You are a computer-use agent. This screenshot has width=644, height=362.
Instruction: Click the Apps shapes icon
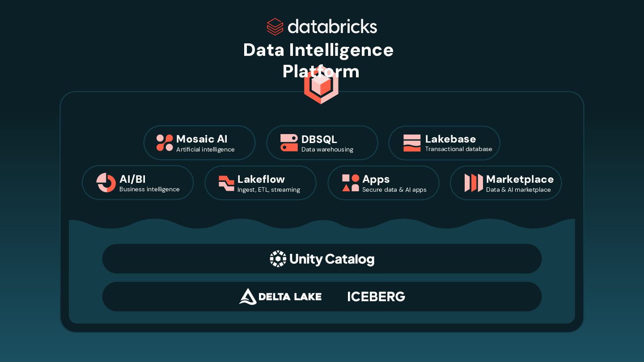tap(351, 183)
